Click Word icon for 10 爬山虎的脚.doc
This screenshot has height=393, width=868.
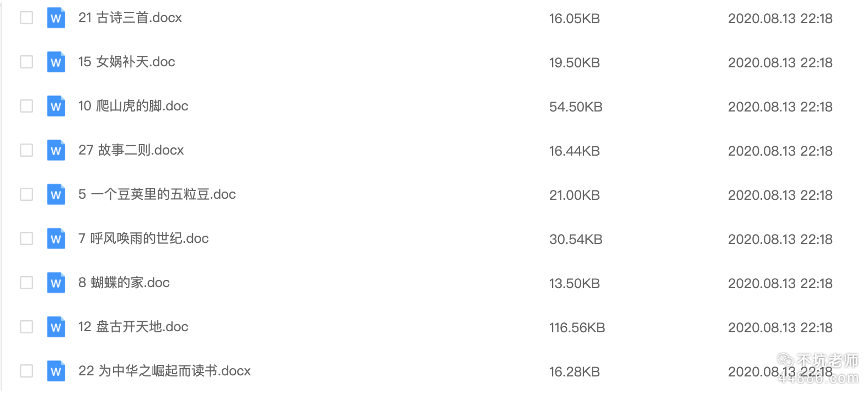pyautogui.click(x=56, y=107)
